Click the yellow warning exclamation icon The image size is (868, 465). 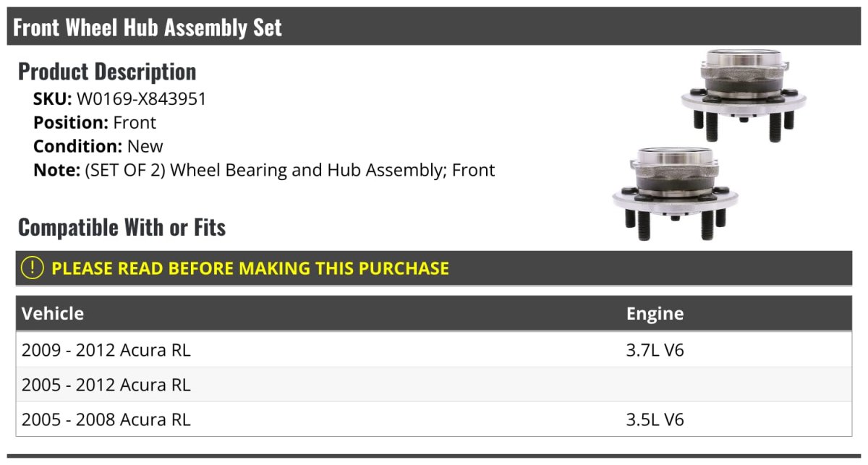(33, 268)
